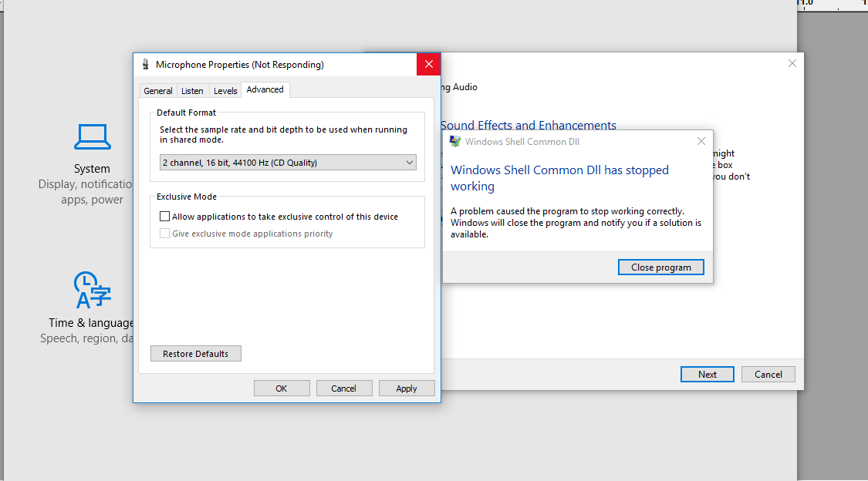Switch to the General tab
Viewport: 868px width, 481px height.
pos(157,91)
